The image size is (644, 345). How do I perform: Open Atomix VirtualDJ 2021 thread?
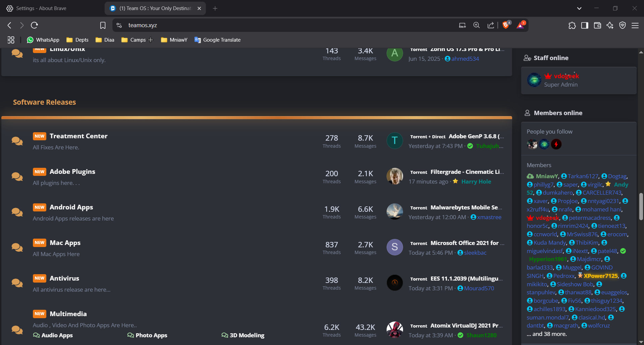click(466, 326)
